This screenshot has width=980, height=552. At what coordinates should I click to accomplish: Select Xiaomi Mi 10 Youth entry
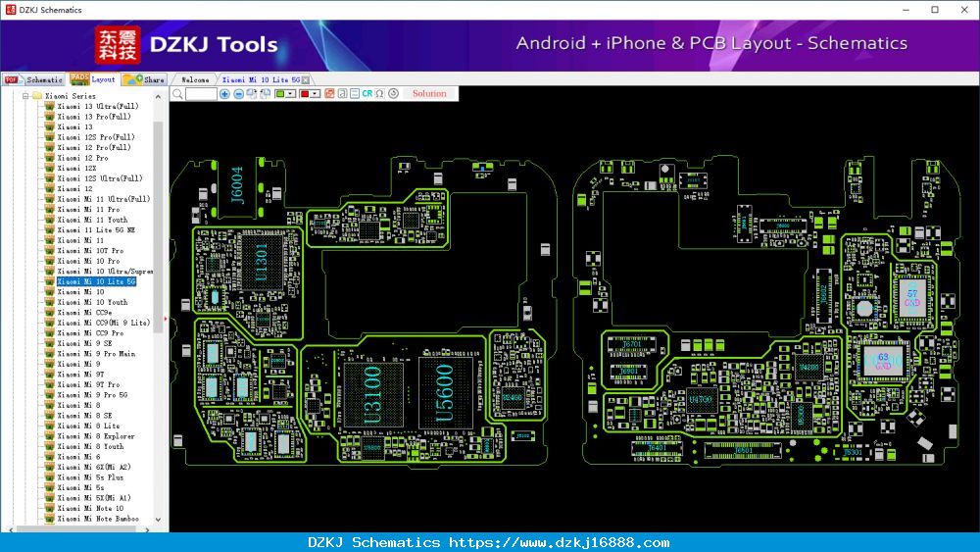pyautogui.click(x=92, y=303)
